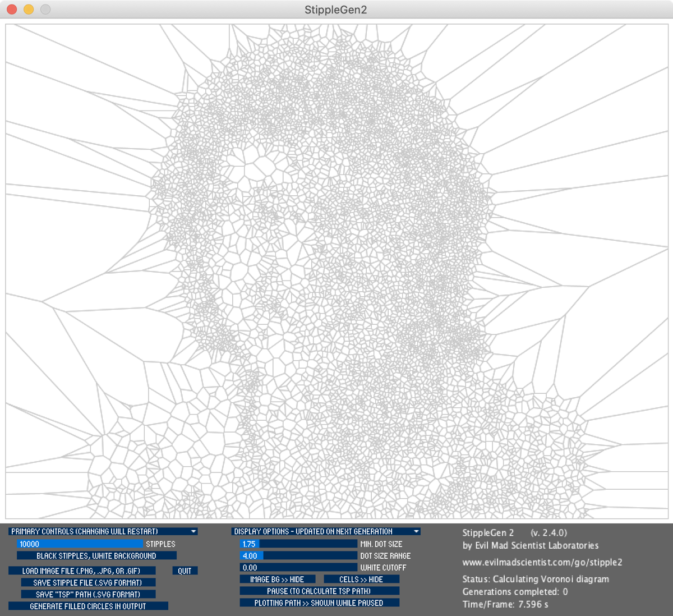The height and width of the screenshot is (616, 673).
Task: Save the TSP path as SVG
Action: [87, 594]
